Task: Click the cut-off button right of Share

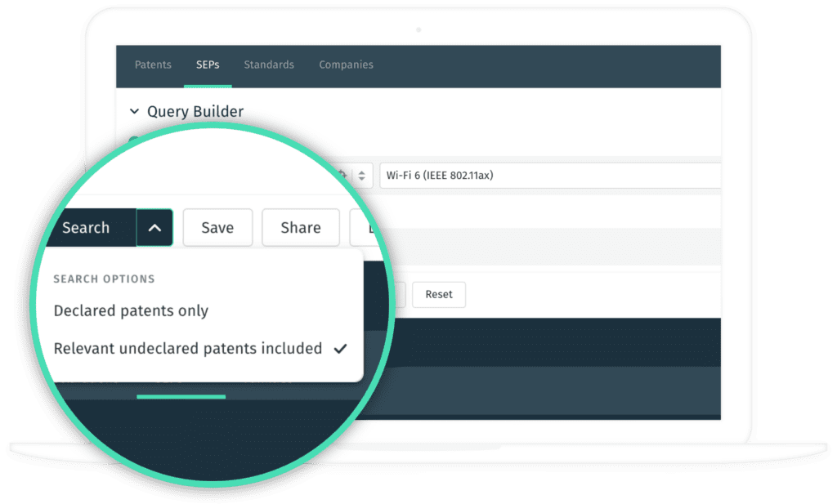Action: coord(365,228)
